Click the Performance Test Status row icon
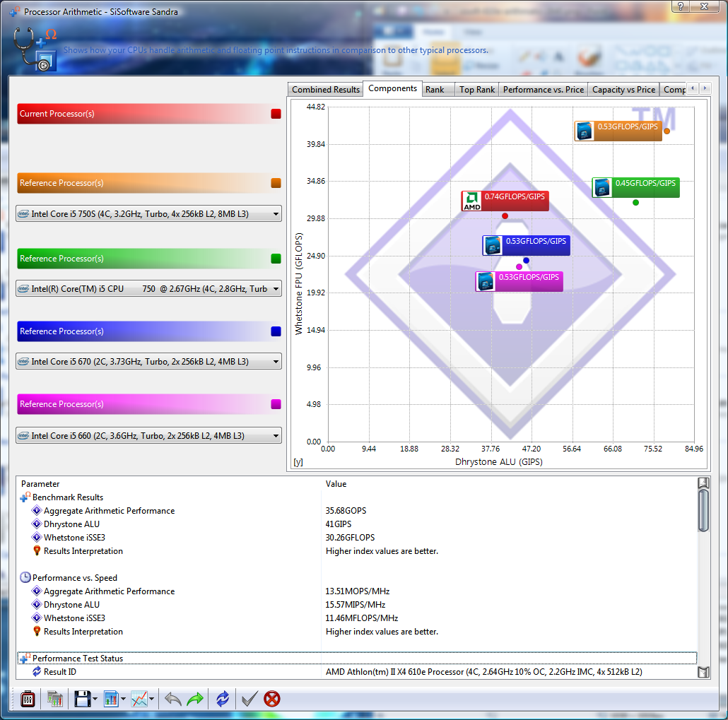The height and width of the screenshot is (720, 728). coord(25,659)
